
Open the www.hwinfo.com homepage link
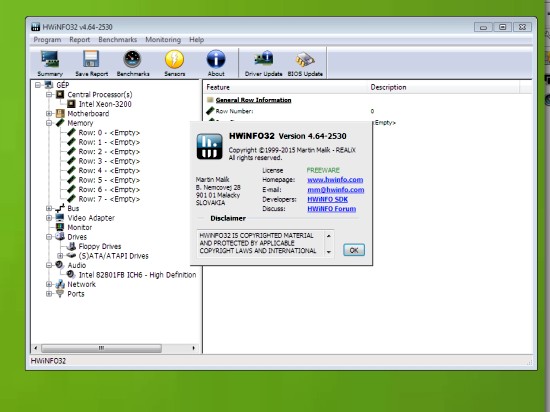[335, 180]
